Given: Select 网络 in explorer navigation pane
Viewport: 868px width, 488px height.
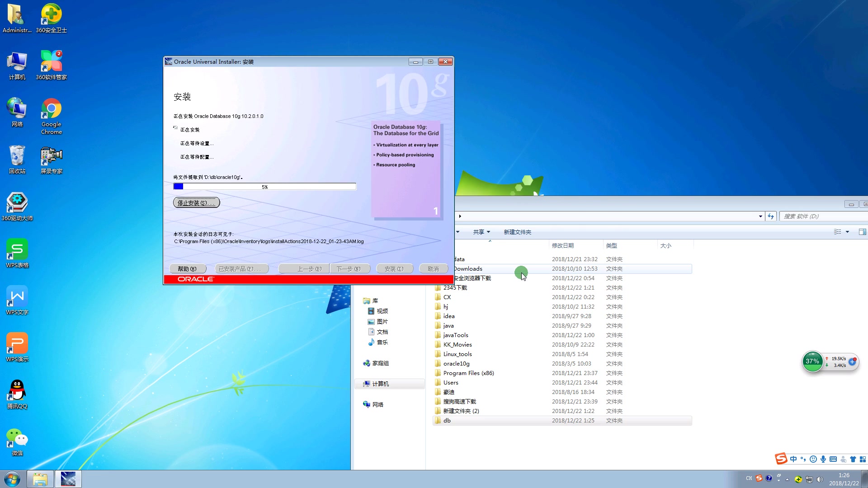Looking at the screenshot, I should pyautogui.click(x=373, y=405).
